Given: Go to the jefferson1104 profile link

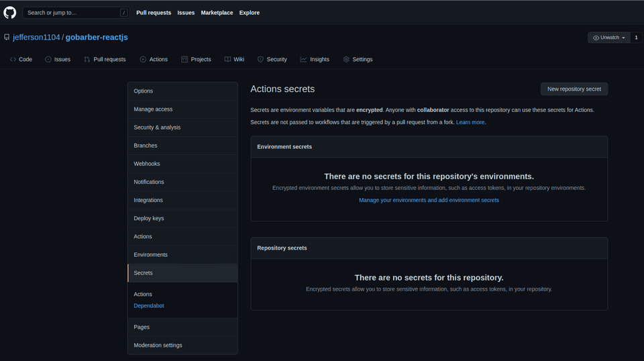Looking at the screenshot, I should click(x=36, y=38).
